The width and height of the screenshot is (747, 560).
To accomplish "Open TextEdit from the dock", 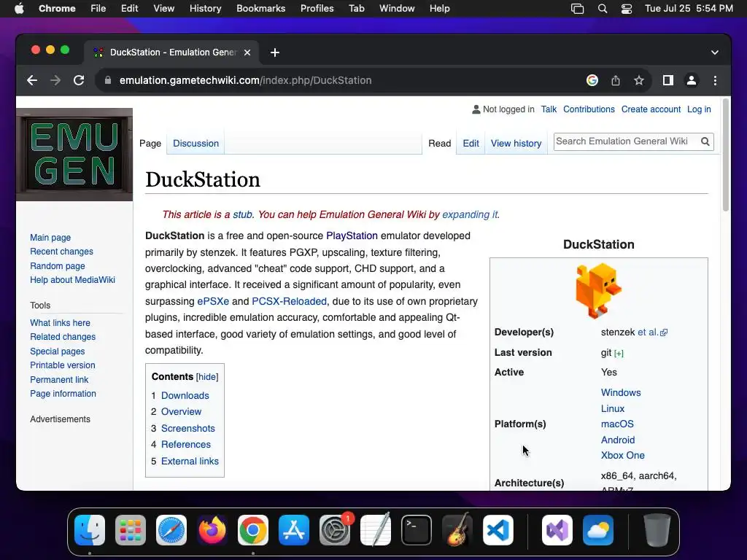I will pos(376,530).
